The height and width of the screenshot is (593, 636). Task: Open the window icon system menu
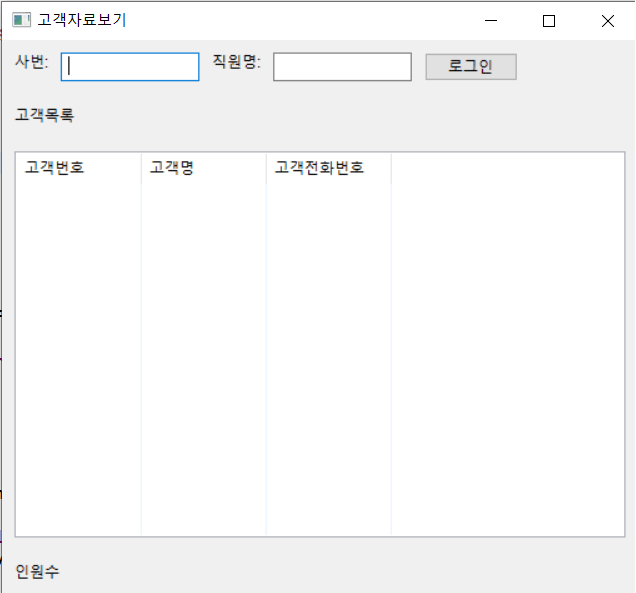(x=21, y=20)
